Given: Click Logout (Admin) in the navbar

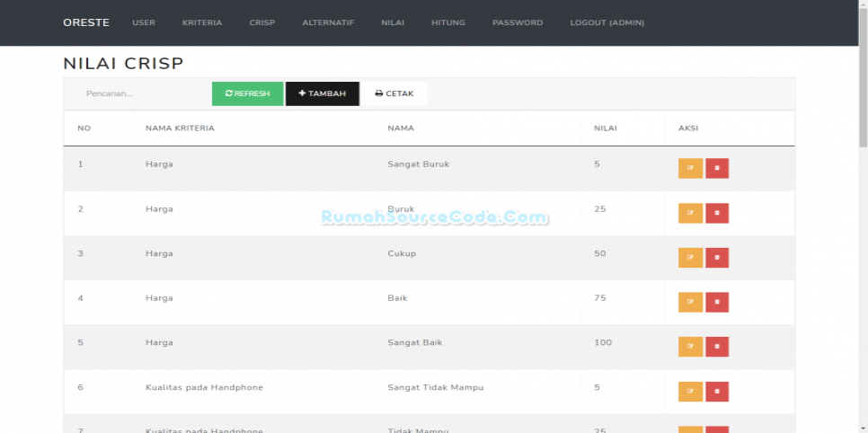Looking at the screenshot, I should coord(607,22).
